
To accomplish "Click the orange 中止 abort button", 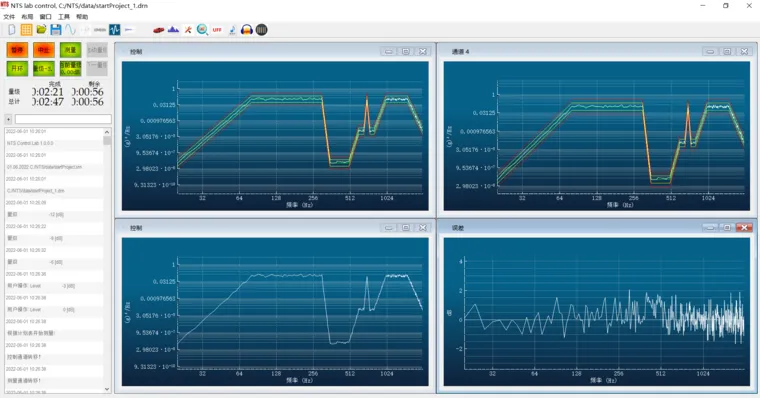I will pos(44,50).
